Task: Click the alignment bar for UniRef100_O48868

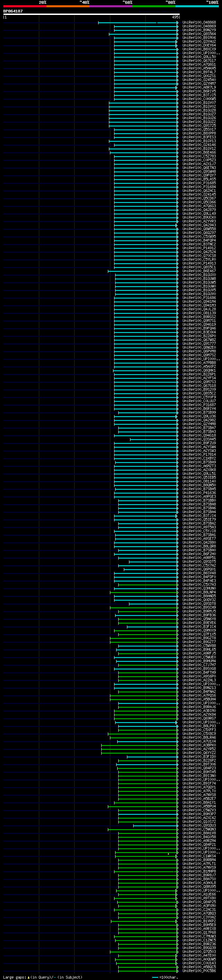Action: 138,23
